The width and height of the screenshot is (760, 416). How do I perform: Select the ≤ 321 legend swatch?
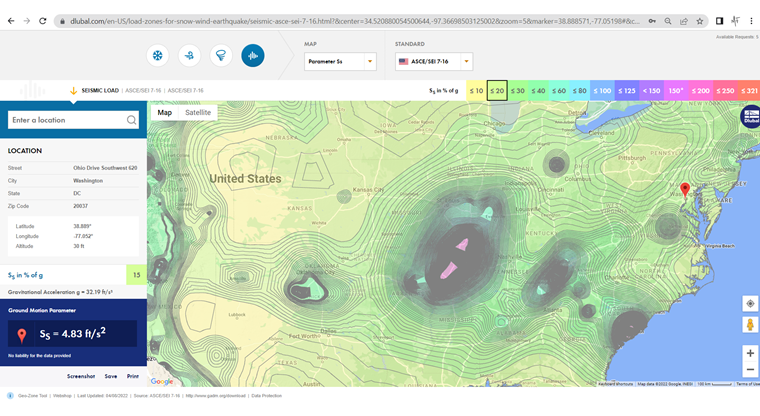(x=749, y=91)
